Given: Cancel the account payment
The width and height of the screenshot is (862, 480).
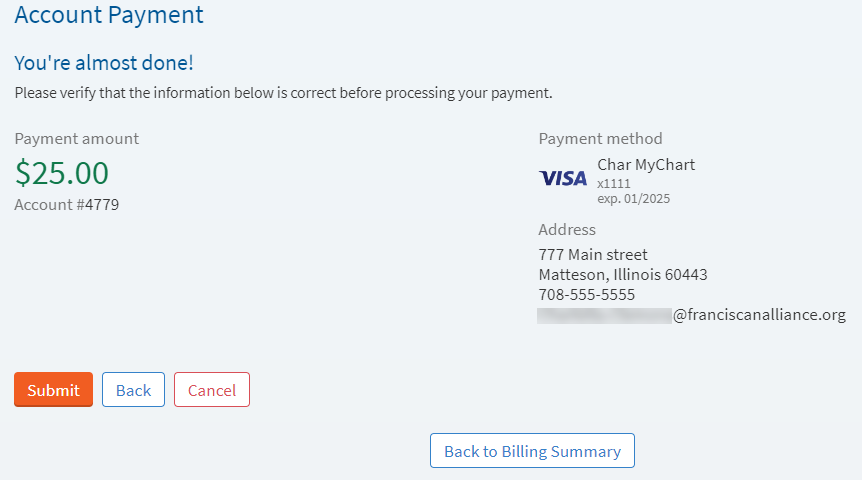Looking at the screenshot, I should [x=212, y=390].
